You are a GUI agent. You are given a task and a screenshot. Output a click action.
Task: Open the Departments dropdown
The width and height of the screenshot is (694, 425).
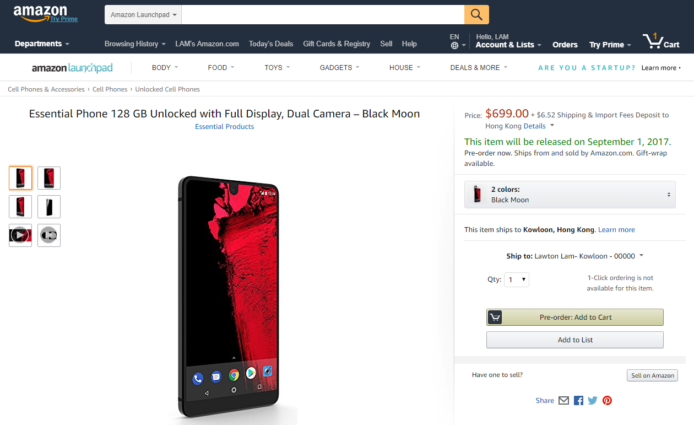pos(42,44)
